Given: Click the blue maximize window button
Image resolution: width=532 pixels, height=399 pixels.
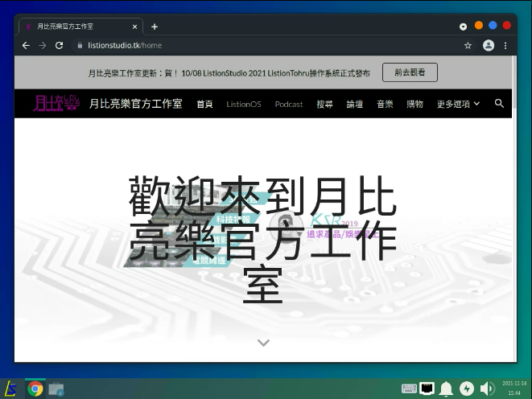Looking at the screenshot, I should [x=493, y=26].
